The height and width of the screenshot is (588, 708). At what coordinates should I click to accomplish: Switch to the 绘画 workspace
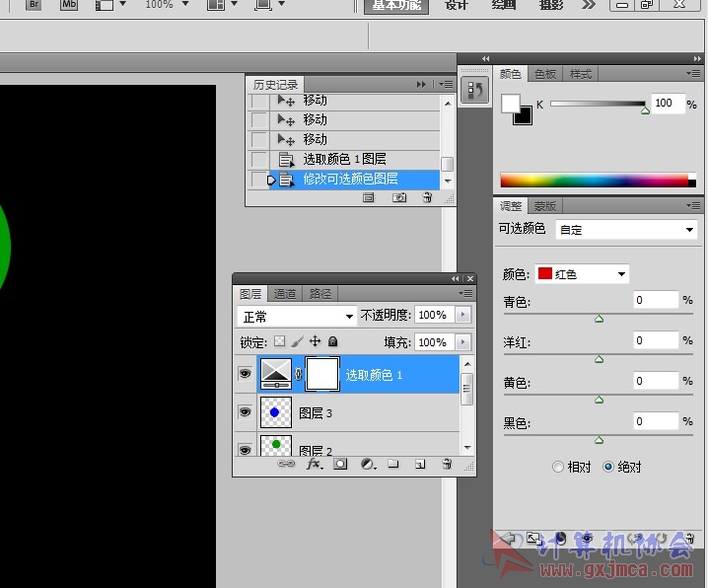pos(504,5)
